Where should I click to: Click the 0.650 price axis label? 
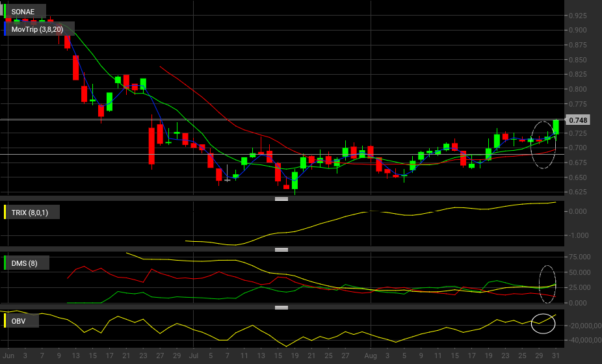coord(578,177)
